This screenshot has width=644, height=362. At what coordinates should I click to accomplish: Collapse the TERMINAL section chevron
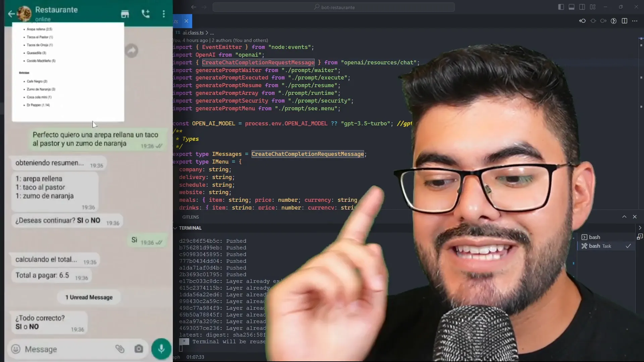(x=175, y=228)
